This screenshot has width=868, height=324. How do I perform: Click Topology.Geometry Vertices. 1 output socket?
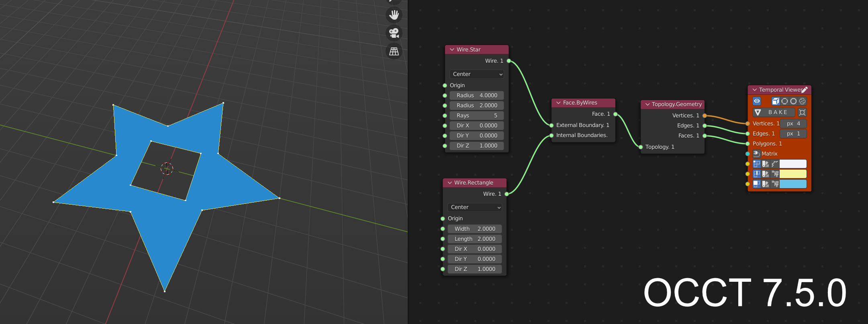point(705,116)
